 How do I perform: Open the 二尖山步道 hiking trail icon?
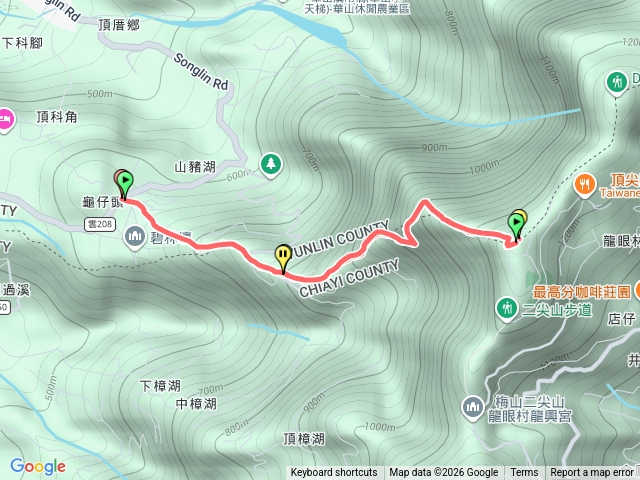[507, 309]
